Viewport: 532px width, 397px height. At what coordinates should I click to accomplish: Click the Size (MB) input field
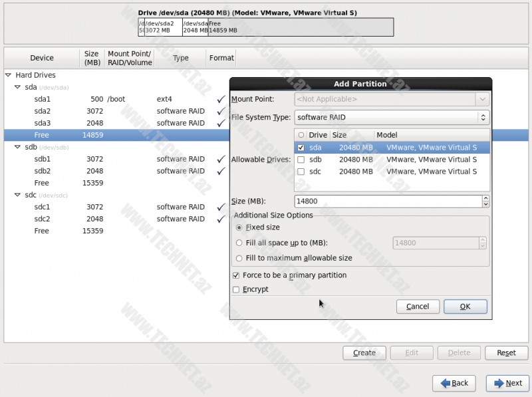tap(387, 201)
